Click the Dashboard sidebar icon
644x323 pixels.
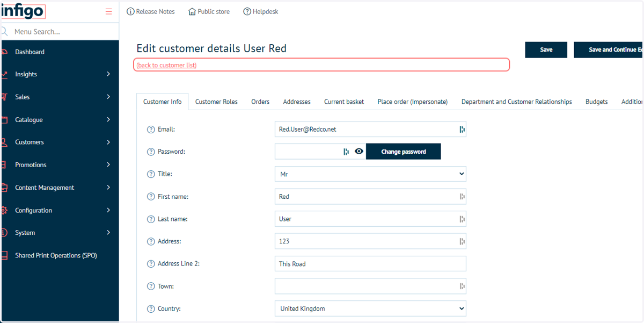click(x=4, y=52)
